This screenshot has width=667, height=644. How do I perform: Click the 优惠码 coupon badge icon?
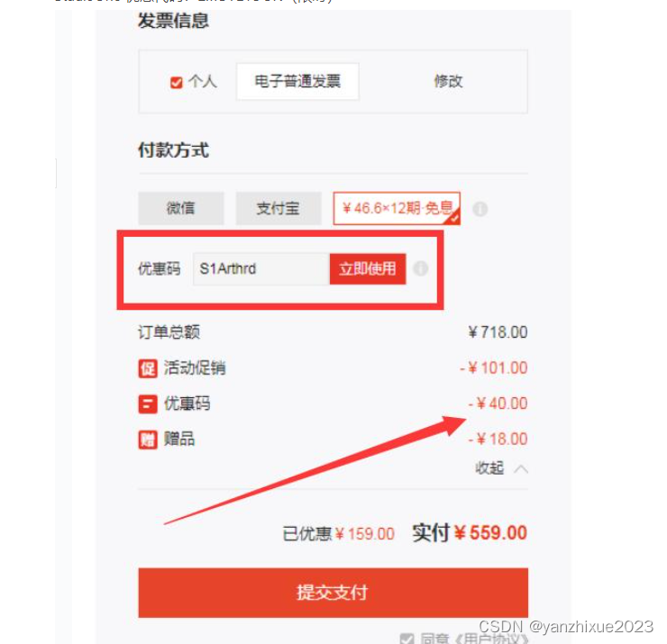(x=148, y=404)
